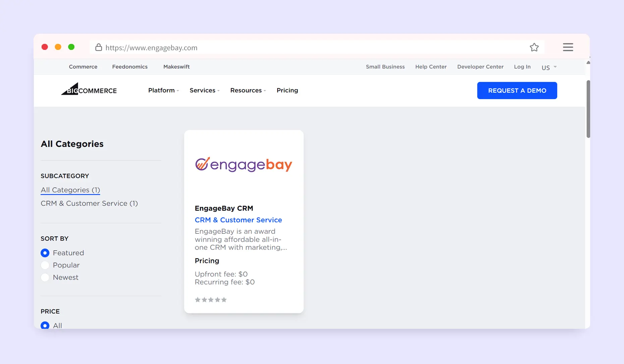The image size is (624, 364).
Task: Click the padlock security icon
Action: (99, 48)
